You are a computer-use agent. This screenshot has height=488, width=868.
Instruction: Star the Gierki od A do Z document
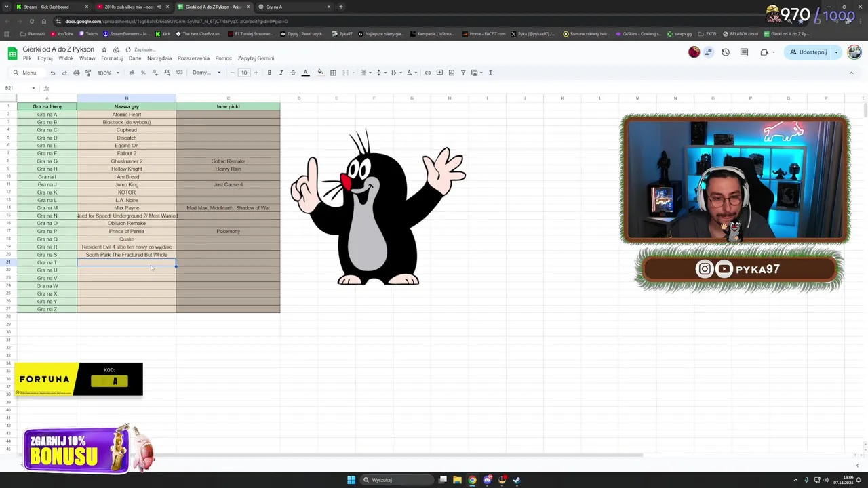pos(104,49)
